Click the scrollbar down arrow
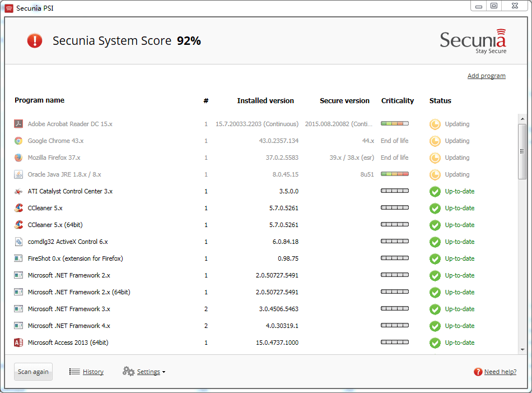This screenshot has width=532, height=393. [522, 349]
